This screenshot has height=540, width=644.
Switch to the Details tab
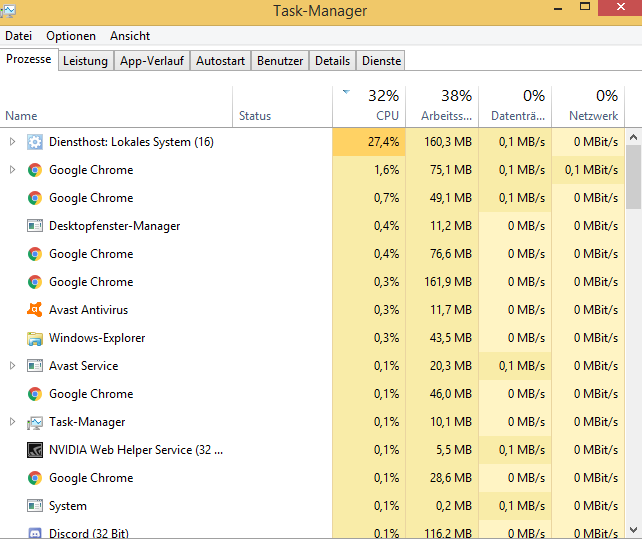tap(333, 61)
